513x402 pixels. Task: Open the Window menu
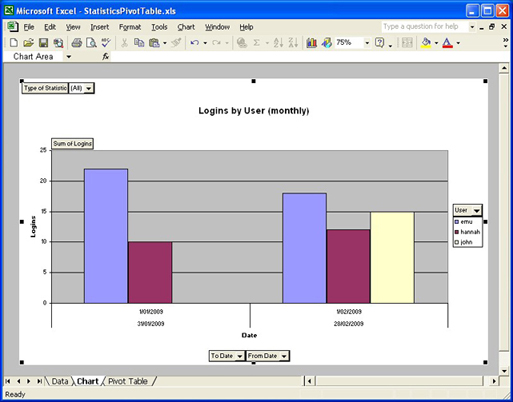point(217,27)
